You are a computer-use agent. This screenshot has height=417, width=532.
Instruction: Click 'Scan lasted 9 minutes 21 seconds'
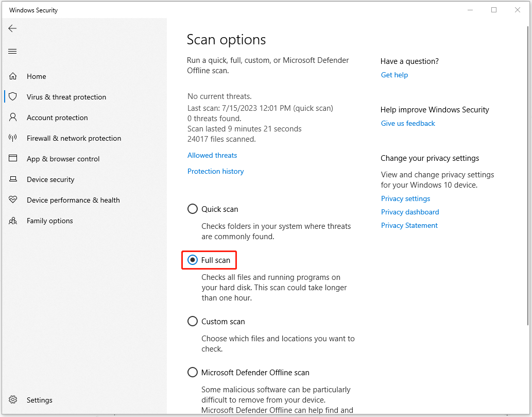(x=244, y=129)
